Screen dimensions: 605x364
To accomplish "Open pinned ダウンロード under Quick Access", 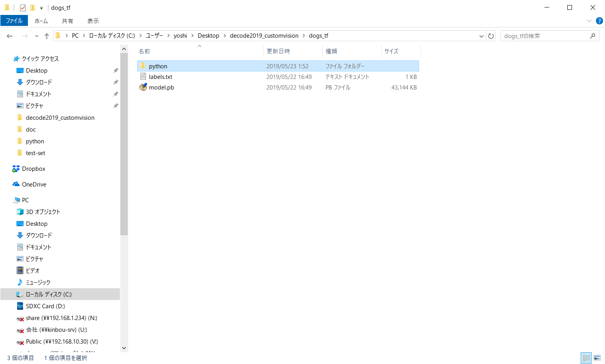I will [x=39, y=82].
